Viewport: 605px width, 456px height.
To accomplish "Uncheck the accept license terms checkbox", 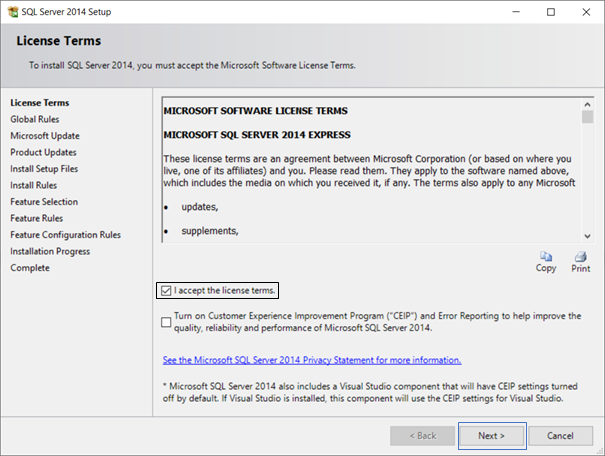I will point(165,291).
